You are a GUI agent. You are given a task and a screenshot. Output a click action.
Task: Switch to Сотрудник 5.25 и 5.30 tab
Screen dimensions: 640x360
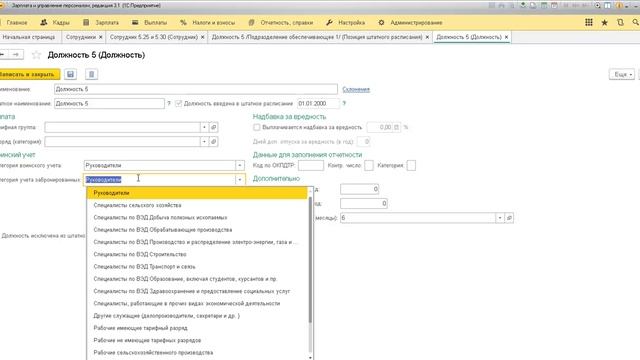154,37
